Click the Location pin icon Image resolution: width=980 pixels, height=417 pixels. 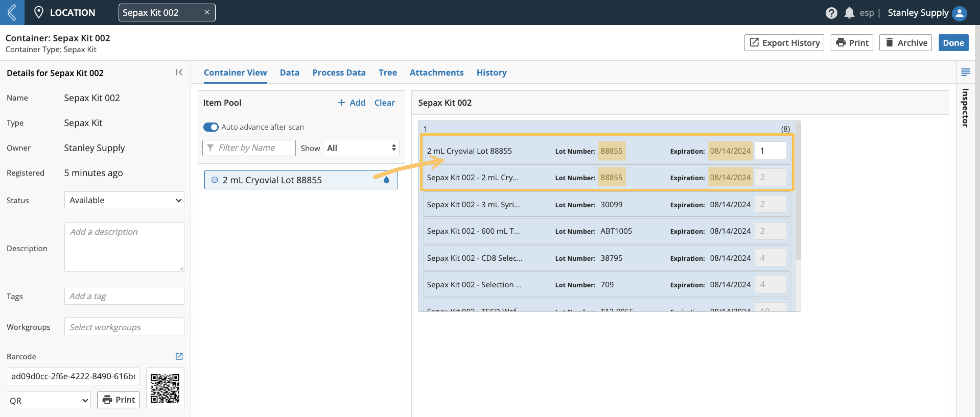click(x=38, y=13)
